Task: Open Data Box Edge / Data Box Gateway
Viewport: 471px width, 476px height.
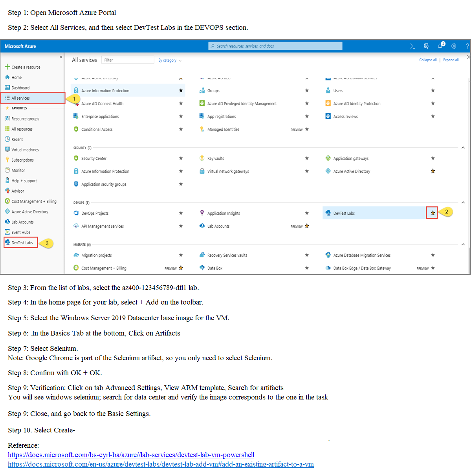Action: coord(362,268)
